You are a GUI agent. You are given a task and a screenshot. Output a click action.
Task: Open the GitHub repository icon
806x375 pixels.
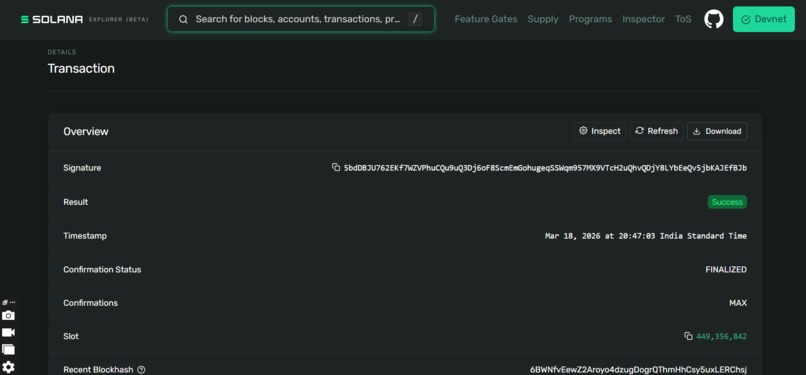713,20
